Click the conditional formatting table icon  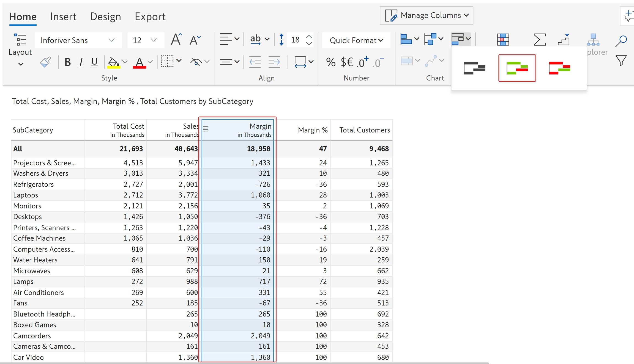(503, 40)
